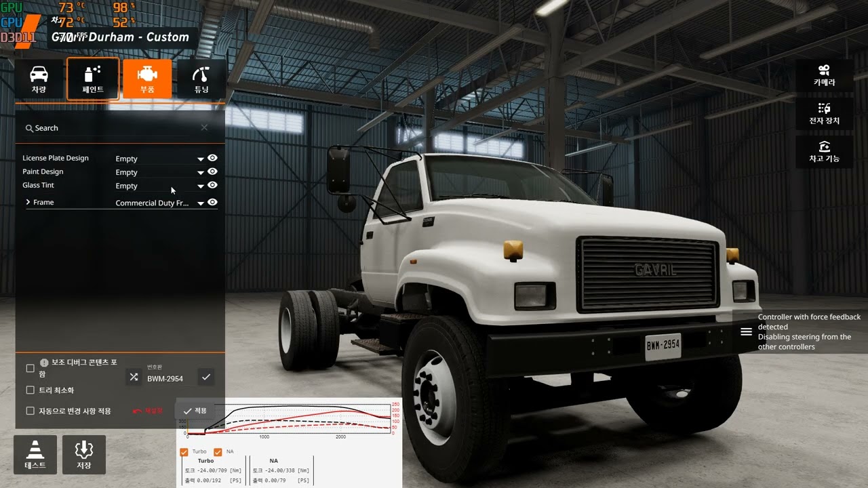Click the 적용 apply button
868x488 pixels.
[195, 411]
